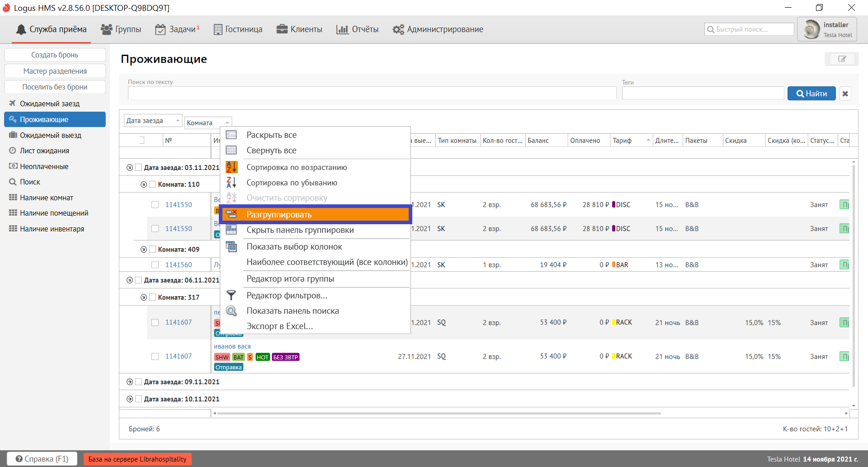Choose Ungroup (Разгруппировать) from context menu
The height and width of the screenshot is (467, 868).
[279, 214]
